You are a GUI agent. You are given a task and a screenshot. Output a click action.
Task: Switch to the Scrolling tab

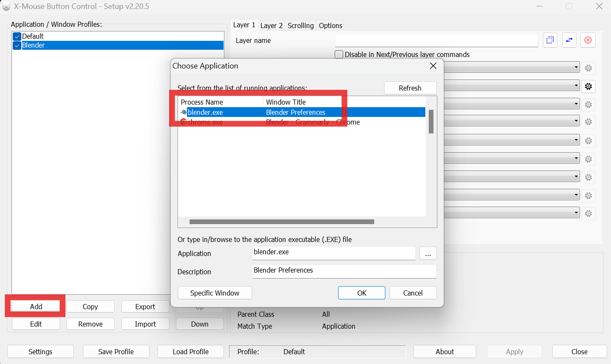click(x=300, y=26)
